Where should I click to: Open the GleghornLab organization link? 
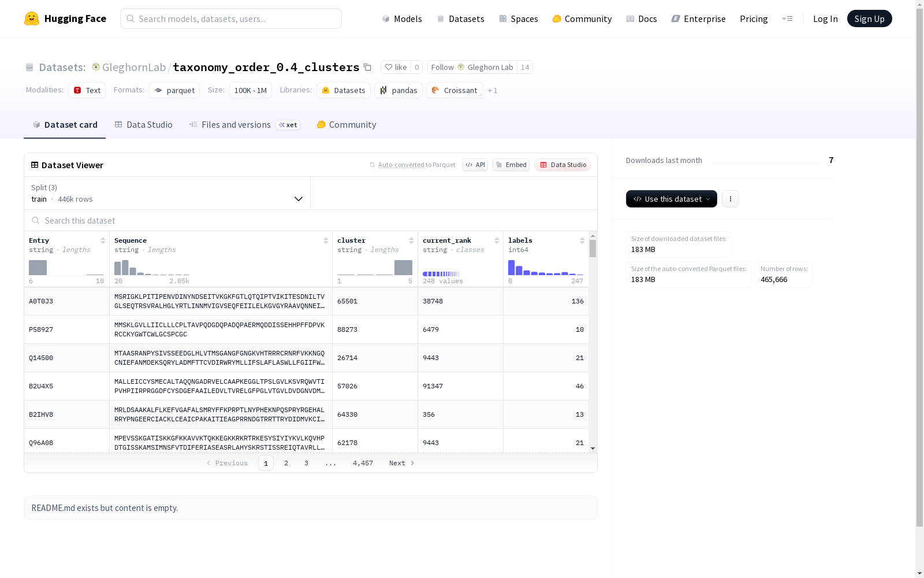pos(134,67)
